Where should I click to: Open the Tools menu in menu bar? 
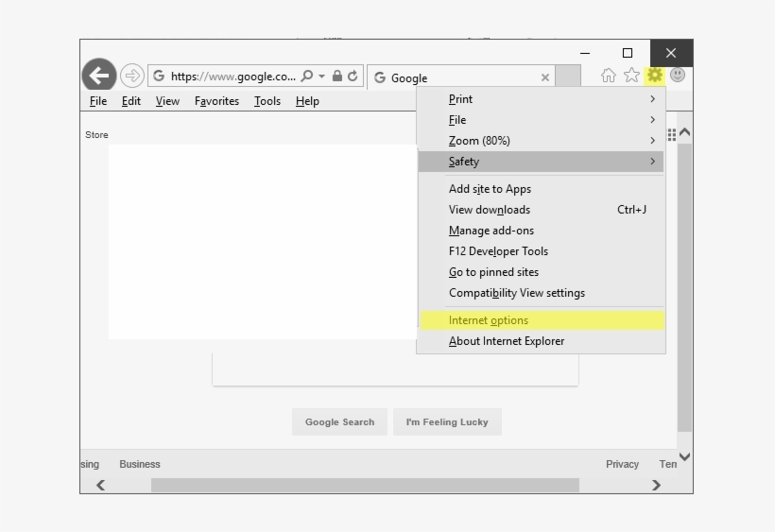coord(267,101)
